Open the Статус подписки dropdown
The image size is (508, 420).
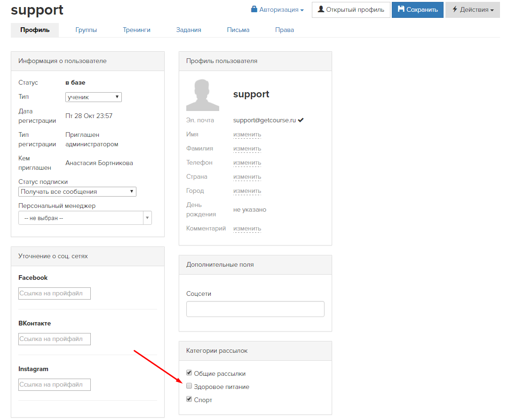[77, 192]
